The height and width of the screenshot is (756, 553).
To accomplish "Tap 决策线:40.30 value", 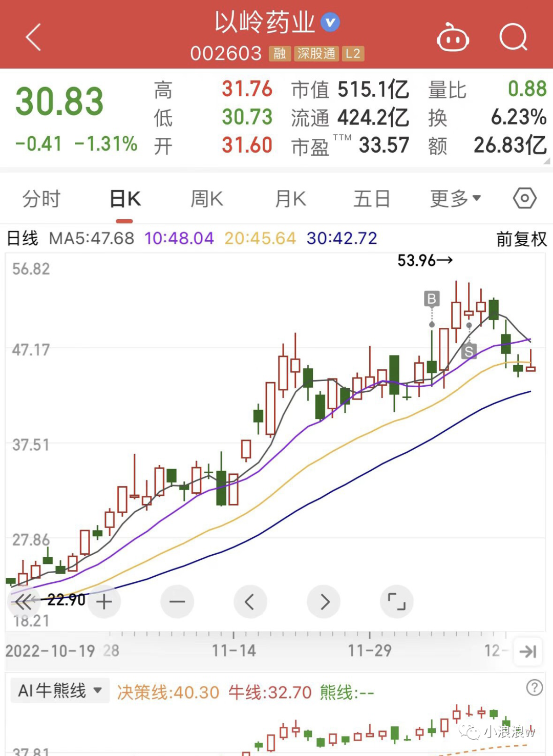I will click(x=168, y=692).
